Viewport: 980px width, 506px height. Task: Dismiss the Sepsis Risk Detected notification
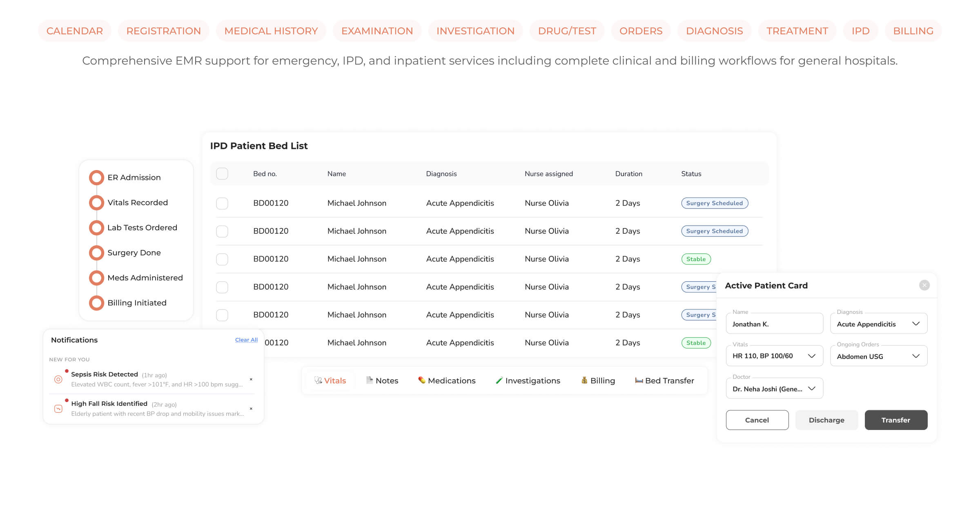click(x=251, y=379)
